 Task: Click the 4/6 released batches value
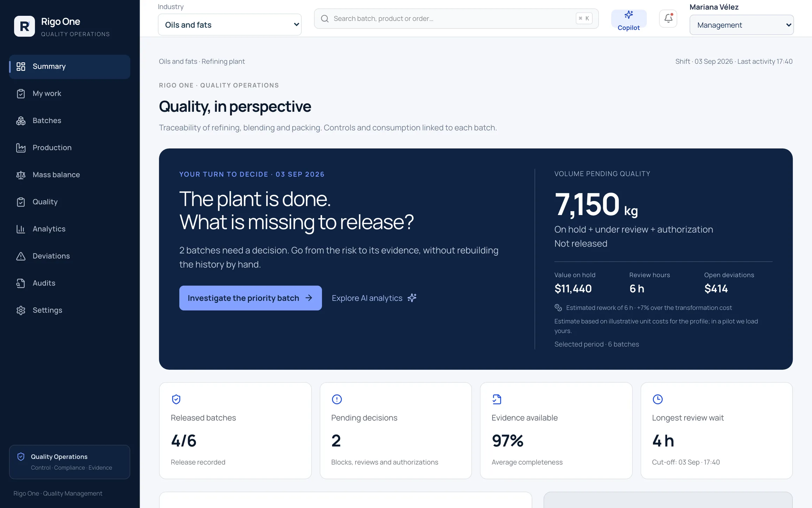184,441
